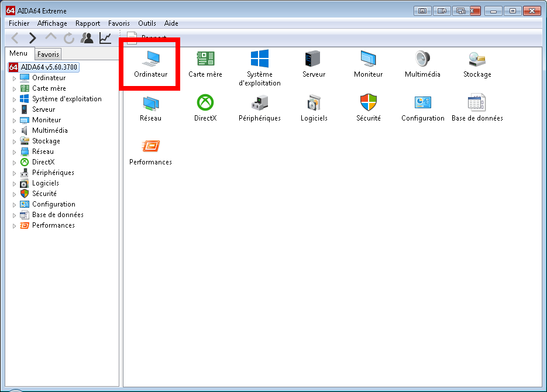Viewport: 547px width, 392px height.
Task: Select Logiciels in the sidebar tree
Action: [46, 183]
